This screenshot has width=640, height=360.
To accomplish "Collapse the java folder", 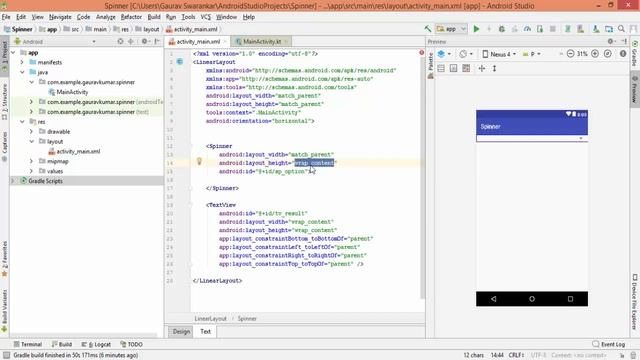I will [x=22, y=72].
